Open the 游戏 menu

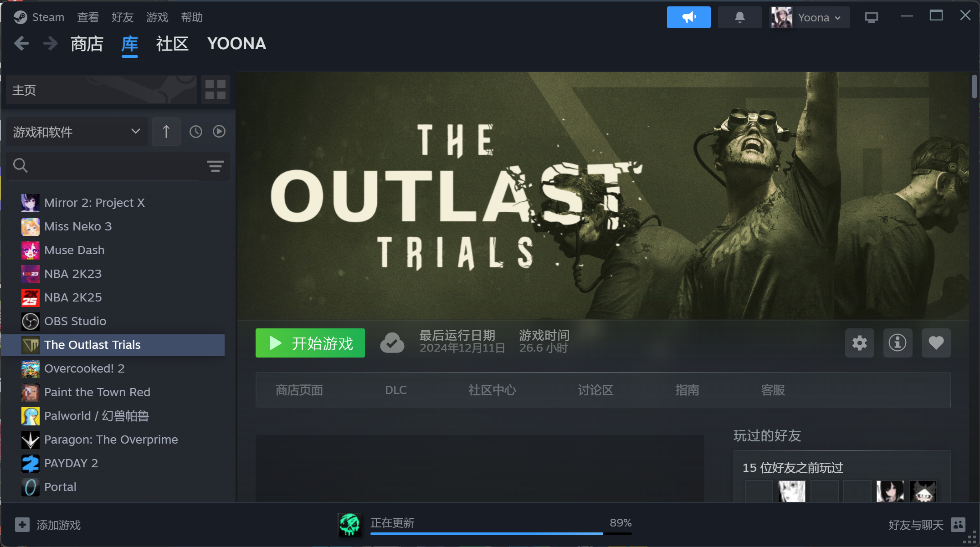[157, 17]
